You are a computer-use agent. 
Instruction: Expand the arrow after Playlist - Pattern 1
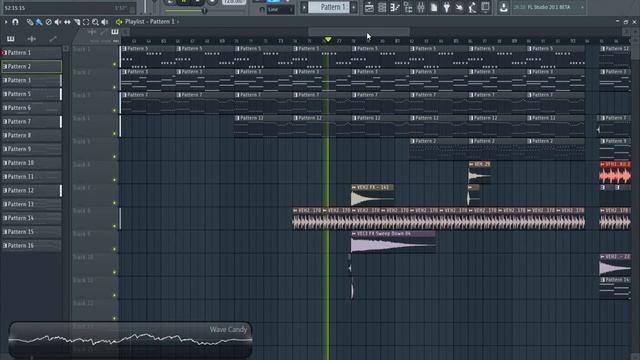178,22
